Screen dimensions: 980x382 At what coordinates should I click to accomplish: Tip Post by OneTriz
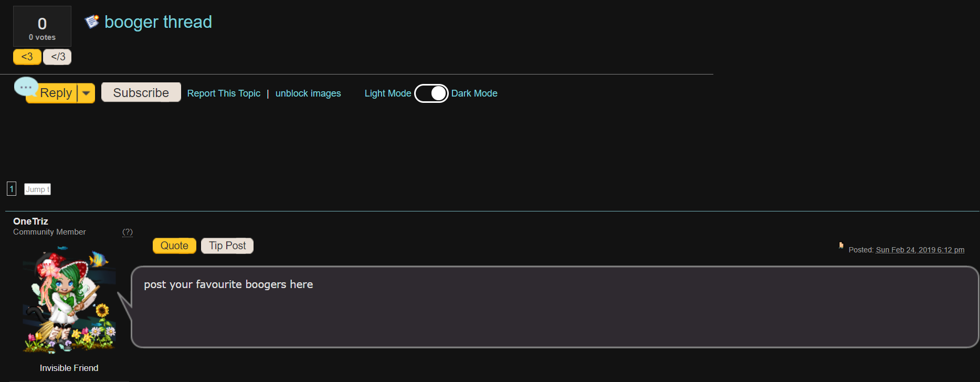coord(227,246)
